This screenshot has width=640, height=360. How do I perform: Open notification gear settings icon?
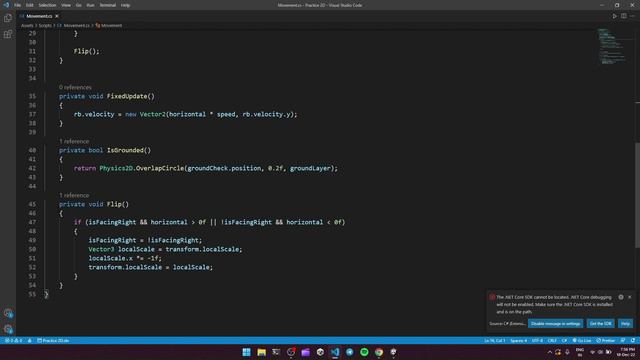[x=621, y=297]
